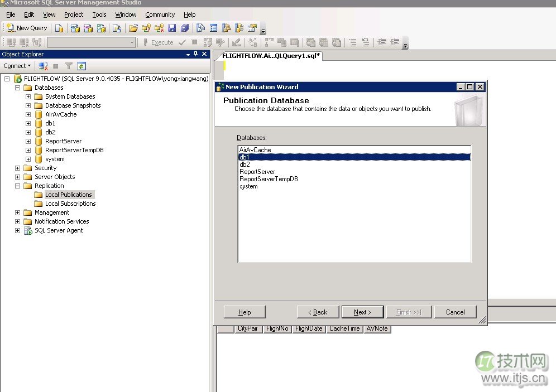This screenshot has width=556, height=392.
Task: Click the Comment out selected lines icon
Action: [x=353, y=42]
